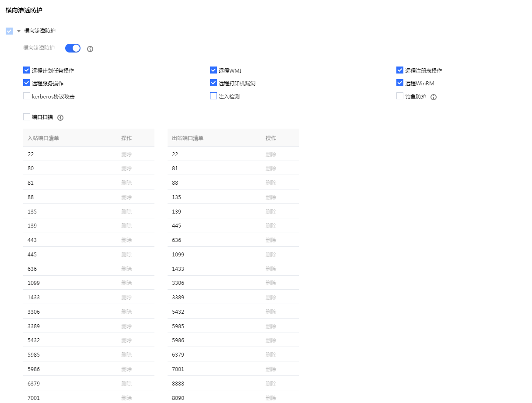Delete inbound port 636

click(x=126, y=269)
